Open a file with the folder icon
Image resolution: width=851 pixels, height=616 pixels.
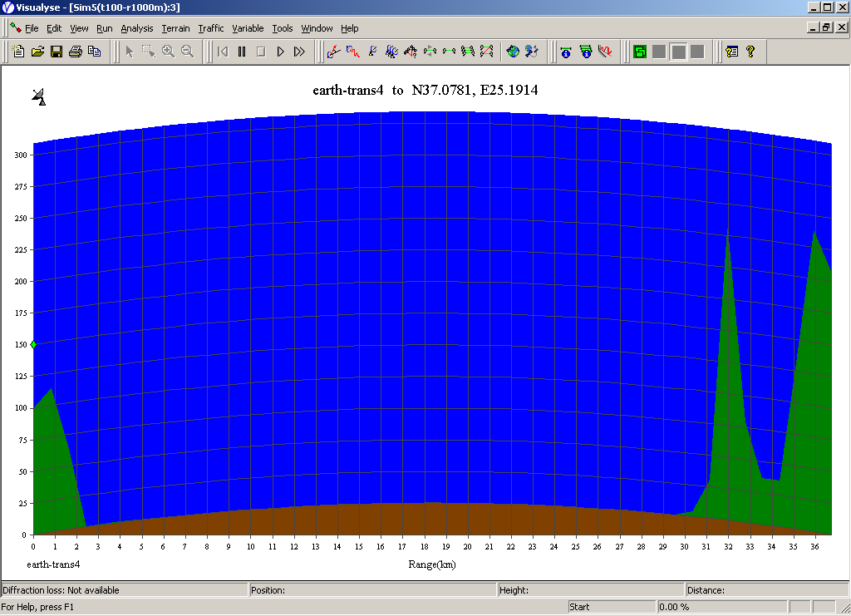pos(37,52)
